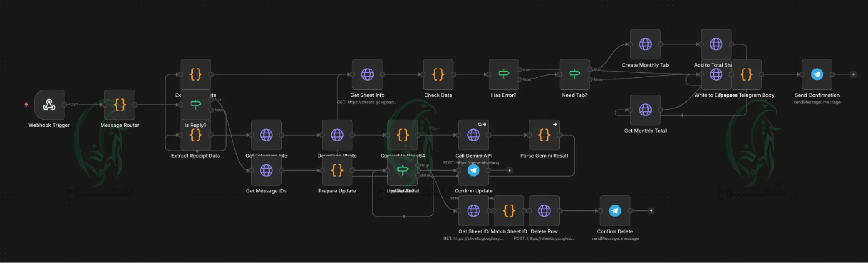
Task: Select the Get Telegram File HTTP node
Action: [x=266, y=135]
